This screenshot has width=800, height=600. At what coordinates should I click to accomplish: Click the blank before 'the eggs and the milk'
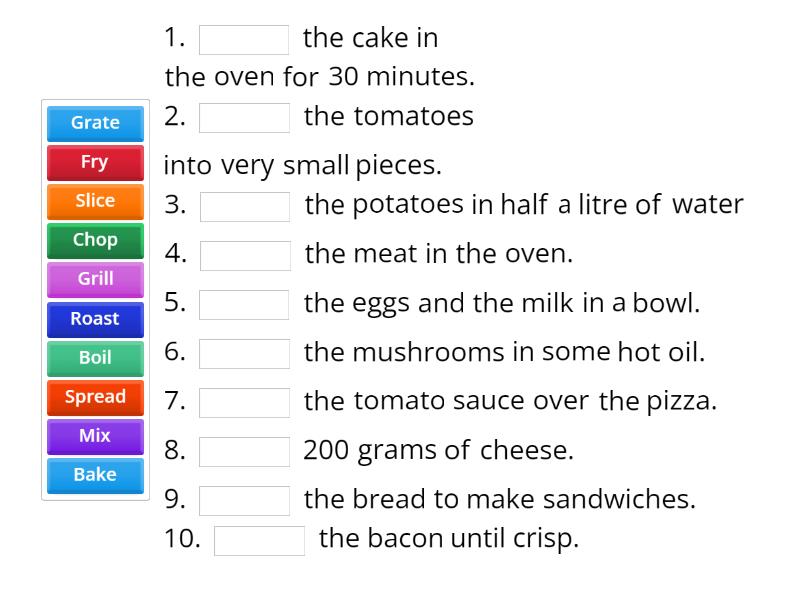244,304
